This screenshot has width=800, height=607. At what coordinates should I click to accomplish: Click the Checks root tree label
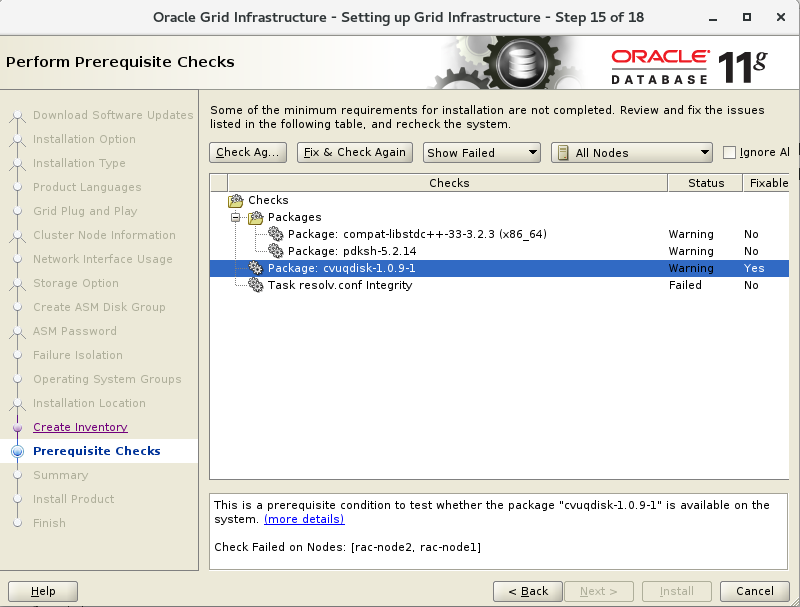coord(268,200)
